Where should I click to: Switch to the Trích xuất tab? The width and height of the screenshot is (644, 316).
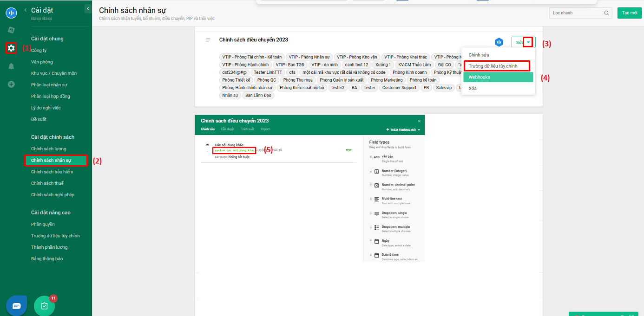pos(248,129)
